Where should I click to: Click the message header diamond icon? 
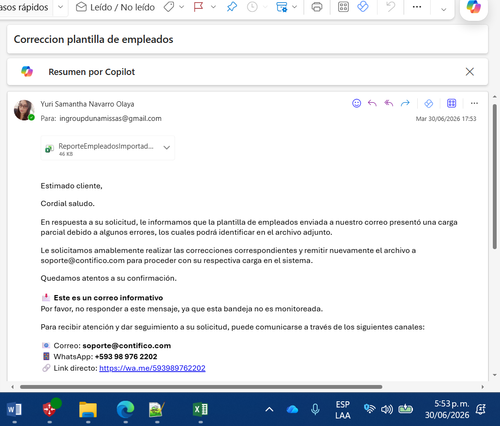point(429,103)
